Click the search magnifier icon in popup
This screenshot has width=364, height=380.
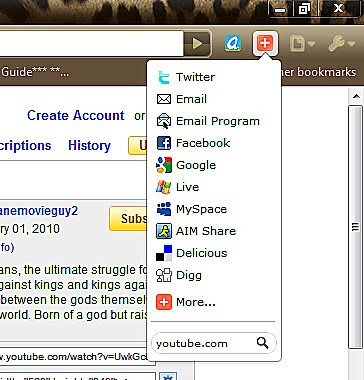tap(263, 343)
